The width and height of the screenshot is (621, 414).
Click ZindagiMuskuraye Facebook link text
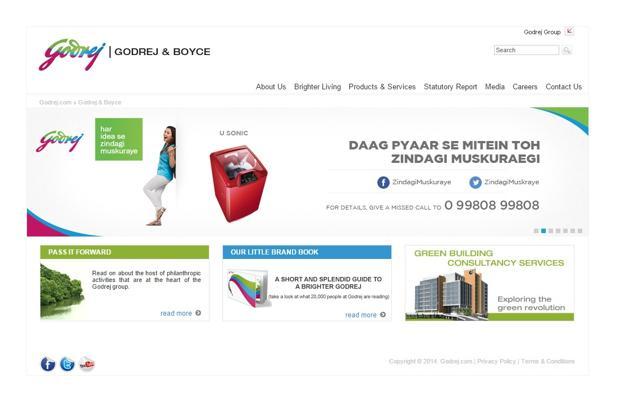click(x=421, y=182)
